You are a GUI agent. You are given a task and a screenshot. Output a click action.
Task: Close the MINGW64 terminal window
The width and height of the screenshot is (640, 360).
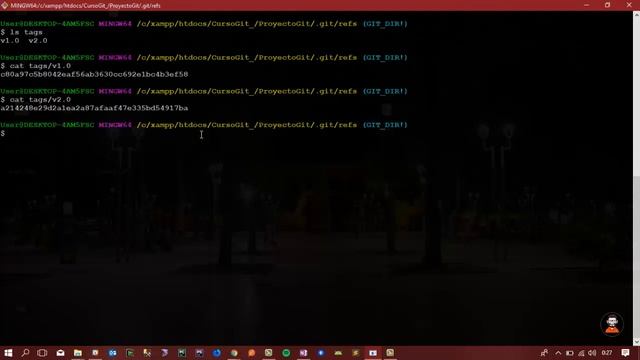coord(629,5)
